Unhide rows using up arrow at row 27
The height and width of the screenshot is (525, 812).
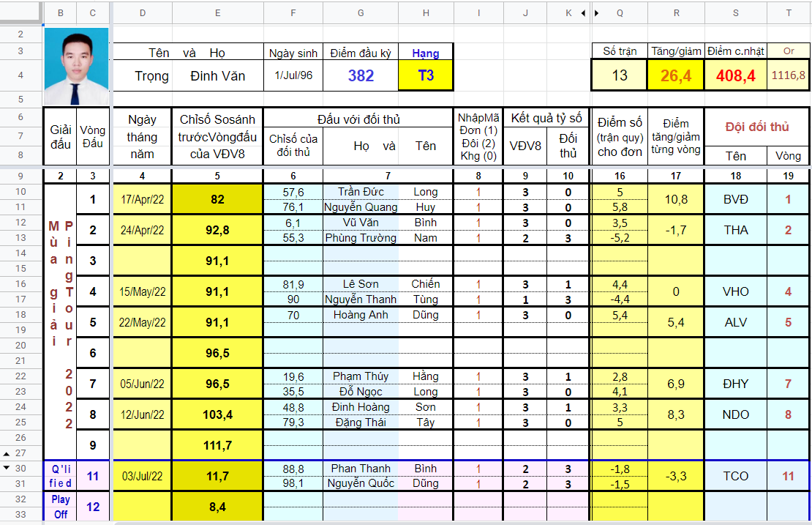pyautogui.click(x=6, y=453)
